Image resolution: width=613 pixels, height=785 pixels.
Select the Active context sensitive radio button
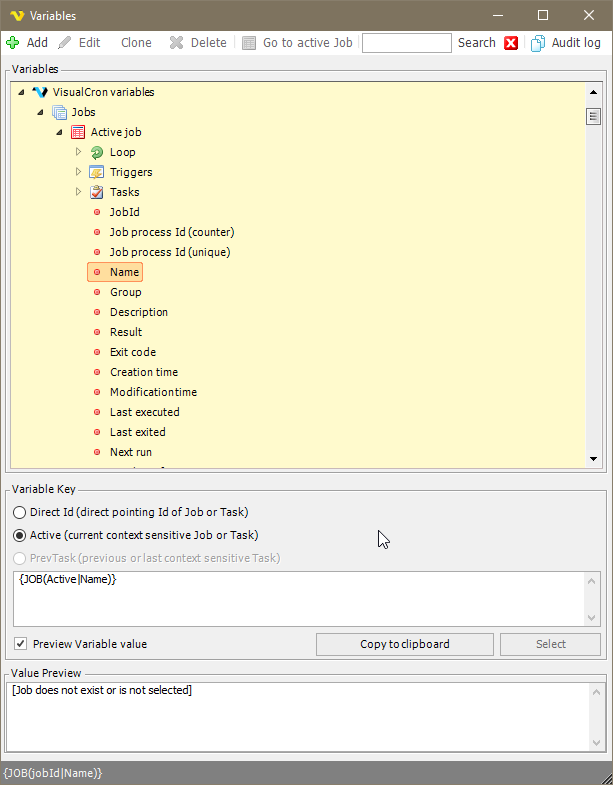click(20, 535)
